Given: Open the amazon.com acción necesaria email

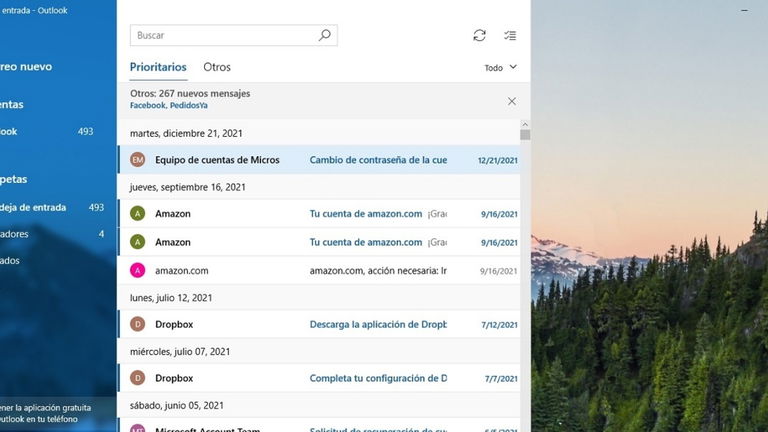Looking at the screenshot, I should click(319, 270).
